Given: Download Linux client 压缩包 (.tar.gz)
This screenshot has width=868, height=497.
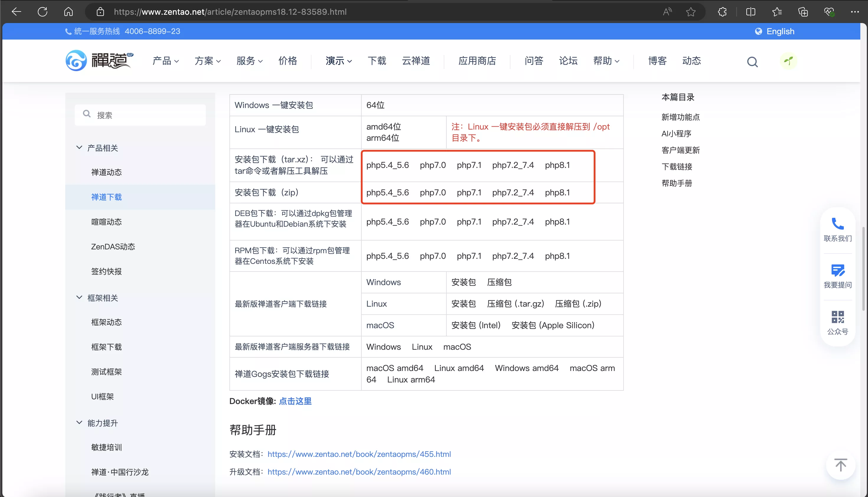Looking at the screenshot, I should [x=515, y=304].
